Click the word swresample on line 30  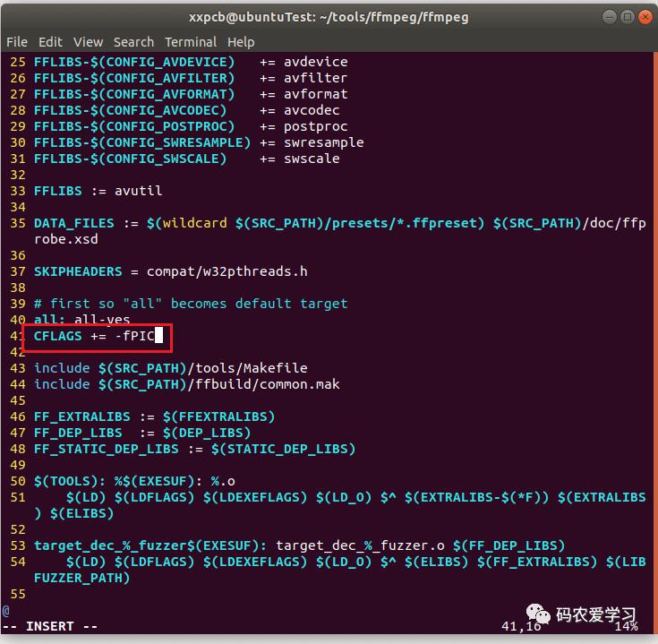[323, 142]
